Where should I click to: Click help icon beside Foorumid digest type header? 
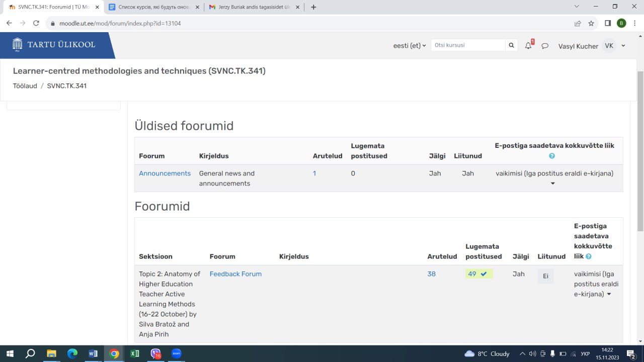coord(588,256)
